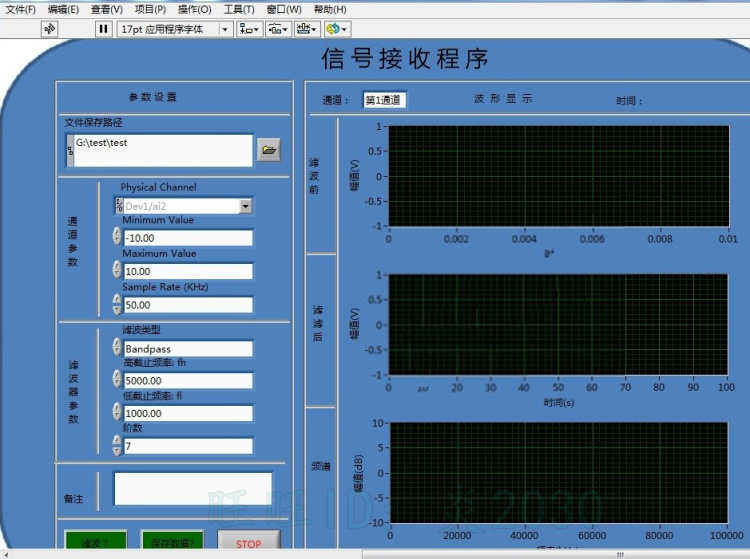Open the 帮助(H) menu
The width and height of the screenshot is (750, 559).
coord(330,9)
